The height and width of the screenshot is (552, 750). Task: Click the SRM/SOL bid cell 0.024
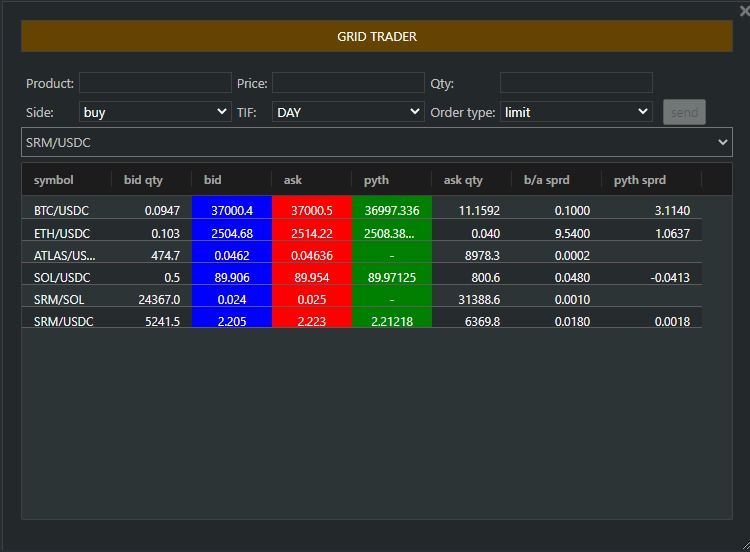coord(232,296)
